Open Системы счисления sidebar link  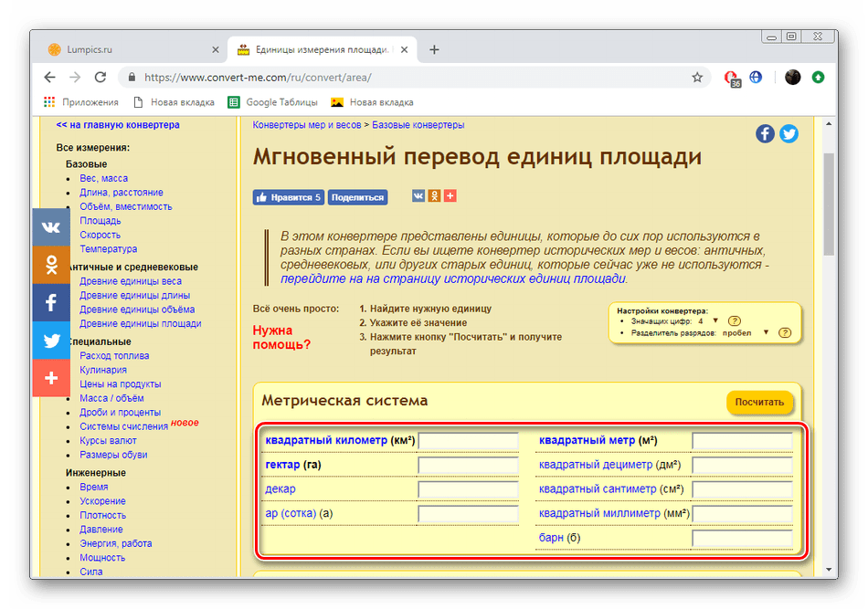coord(123,426)
